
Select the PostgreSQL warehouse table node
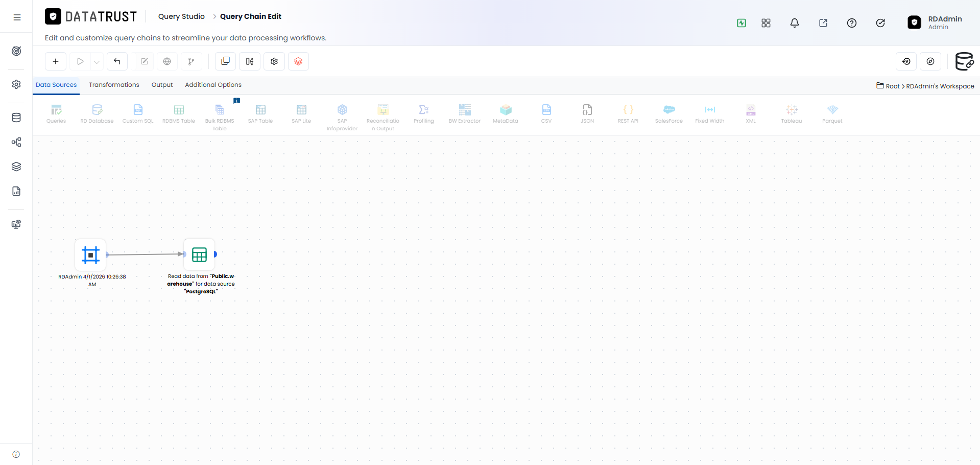click(199, 254)
